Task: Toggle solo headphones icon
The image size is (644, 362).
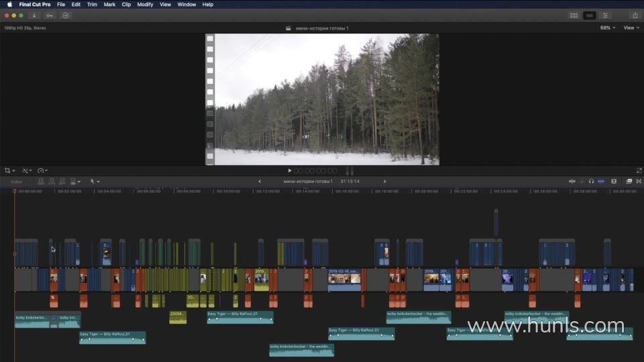Action: (x=591, y=182)
